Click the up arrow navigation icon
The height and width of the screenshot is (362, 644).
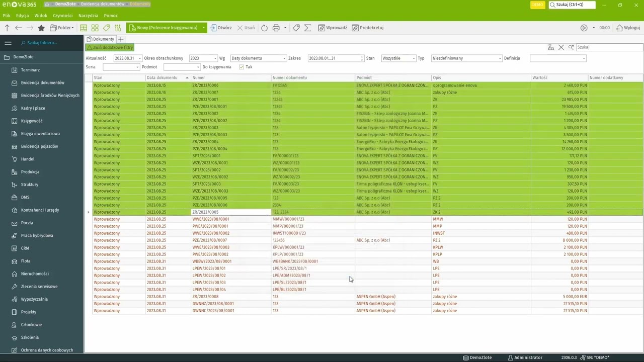tap(7, 28)
